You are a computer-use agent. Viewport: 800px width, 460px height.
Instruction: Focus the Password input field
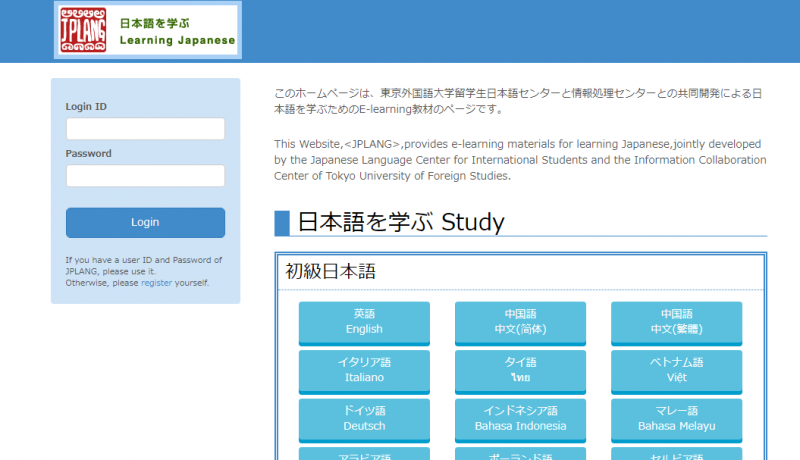coord(145,176)
